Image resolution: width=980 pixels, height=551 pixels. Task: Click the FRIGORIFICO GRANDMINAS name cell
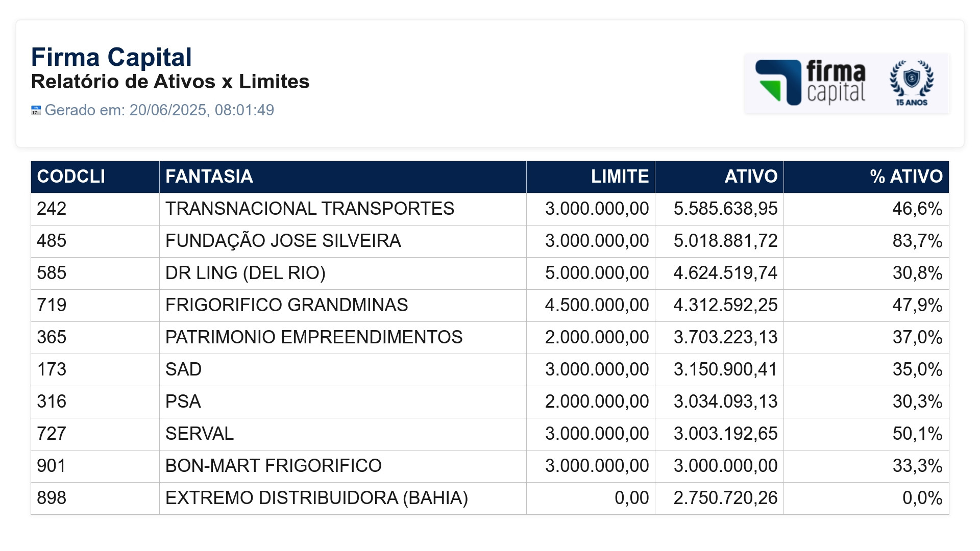click(342, 305)
